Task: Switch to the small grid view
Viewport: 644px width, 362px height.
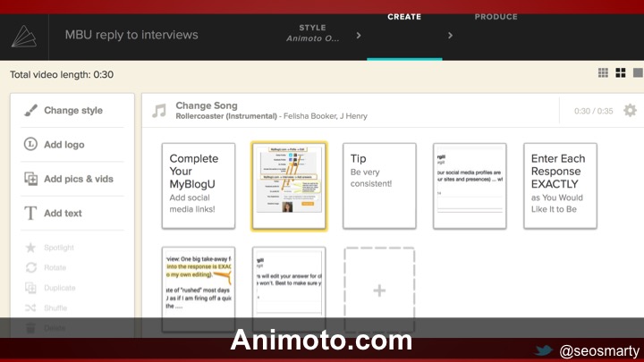Action: pos(603,73)
